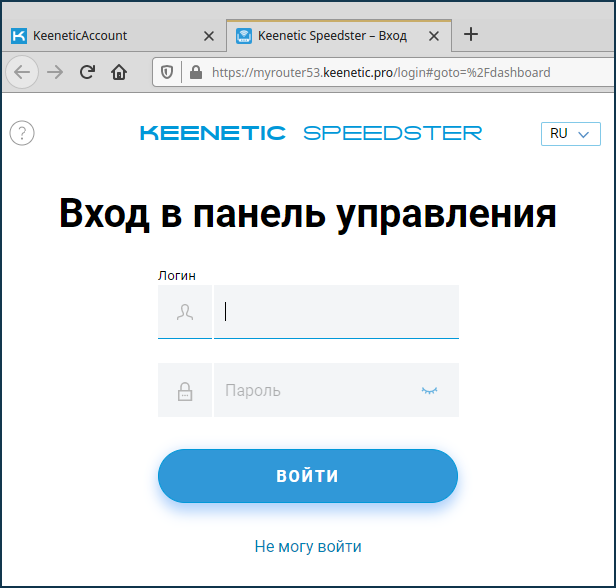616x588 pixels.
Task: Click the KeeneticAccount tab favicon
Action: pyautogui.click(x=19, y=36)
